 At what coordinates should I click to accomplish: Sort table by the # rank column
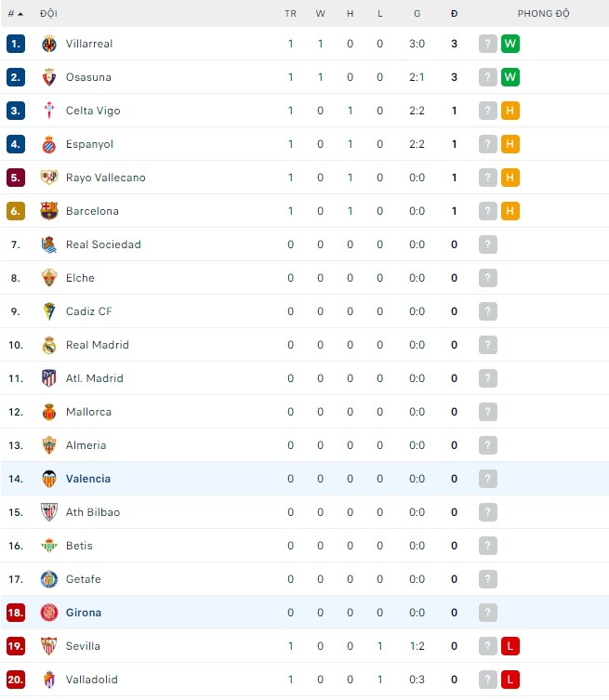[15, 14]
